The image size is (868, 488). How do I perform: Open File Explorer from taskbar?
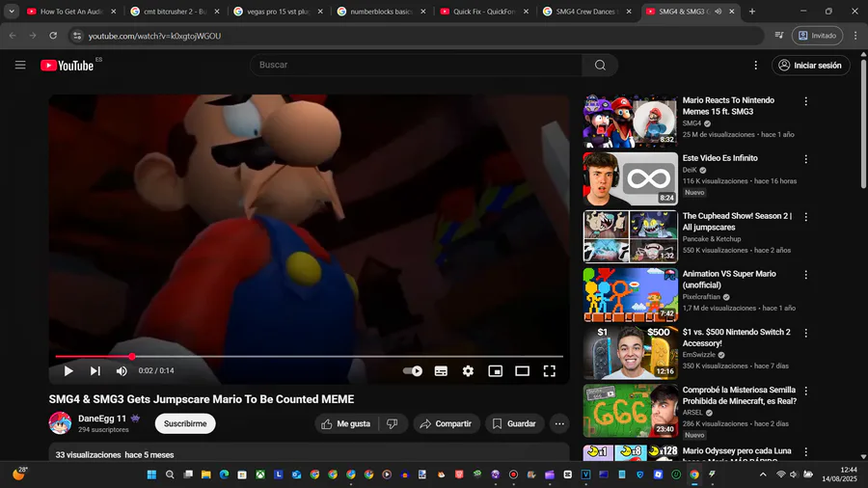coord(206,474)
